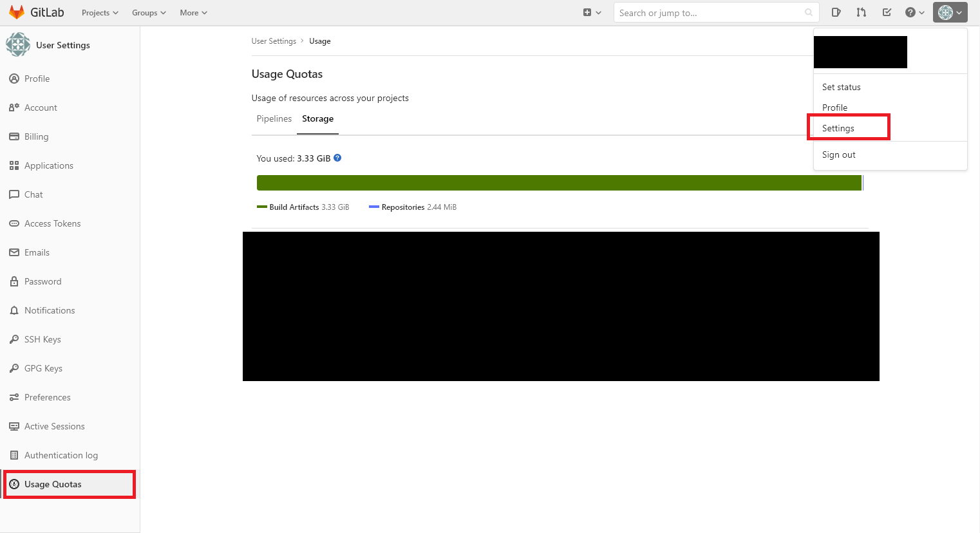This screenshot has height=533, width=980.
Task: Click the blue help tooltip beside storage usage
Action: 337,158
